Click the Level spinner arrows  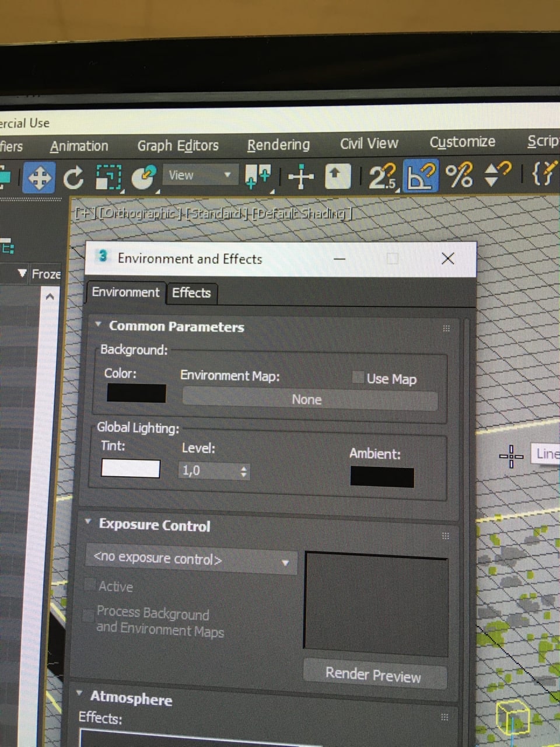pyautogui.click(x=244, y=472)
